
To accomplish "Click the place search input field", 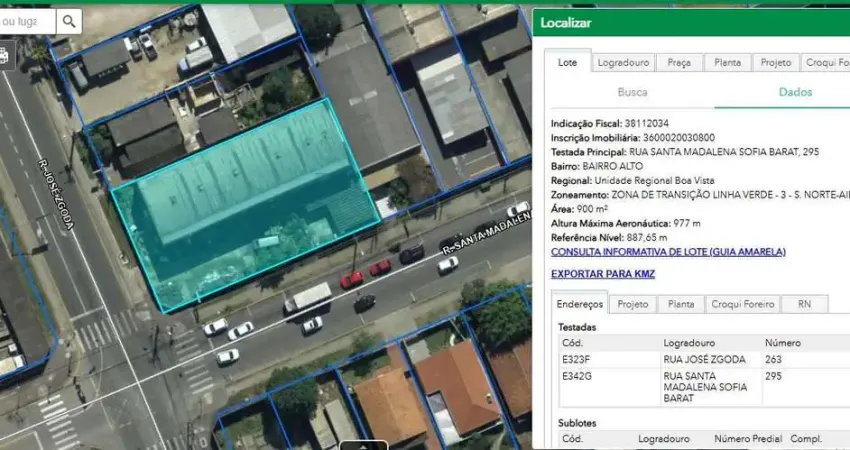I will [26, 21].
